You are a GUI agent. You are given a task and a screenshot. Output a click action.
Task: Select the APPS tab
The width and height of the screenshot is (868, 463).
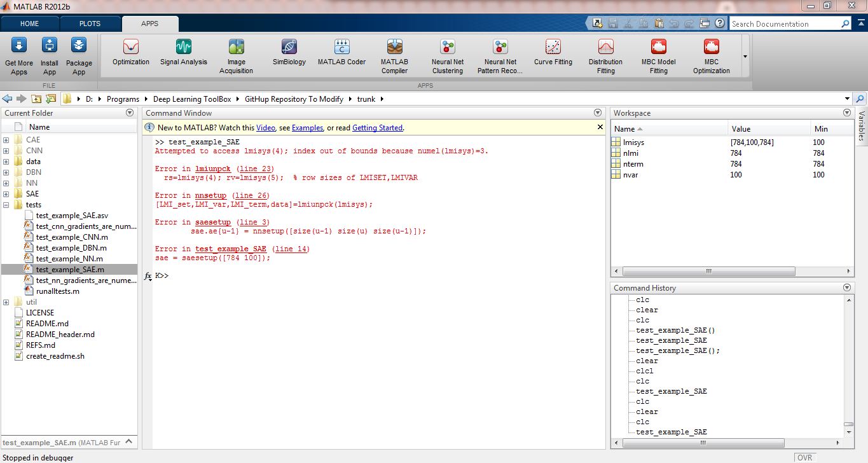click(150, 24)
